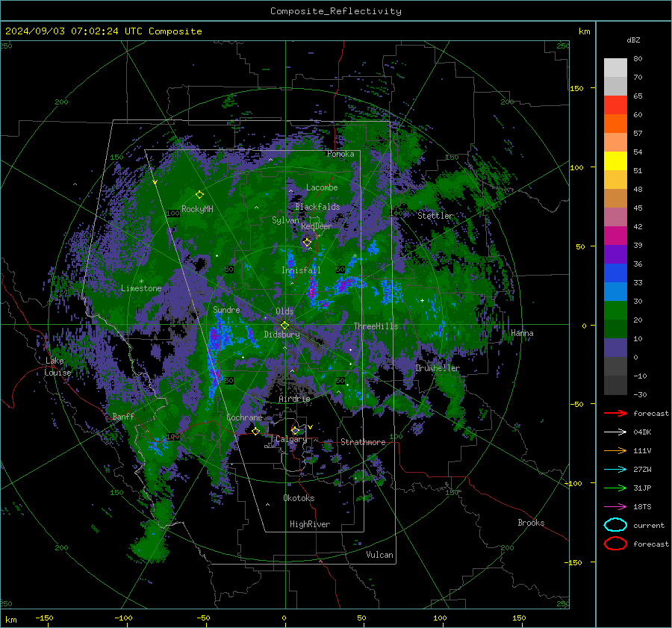672x628 pixels.
Task: Click the yellow diamond marker below Cochrane
Action: pyautogui.click(x=255, y=431)
